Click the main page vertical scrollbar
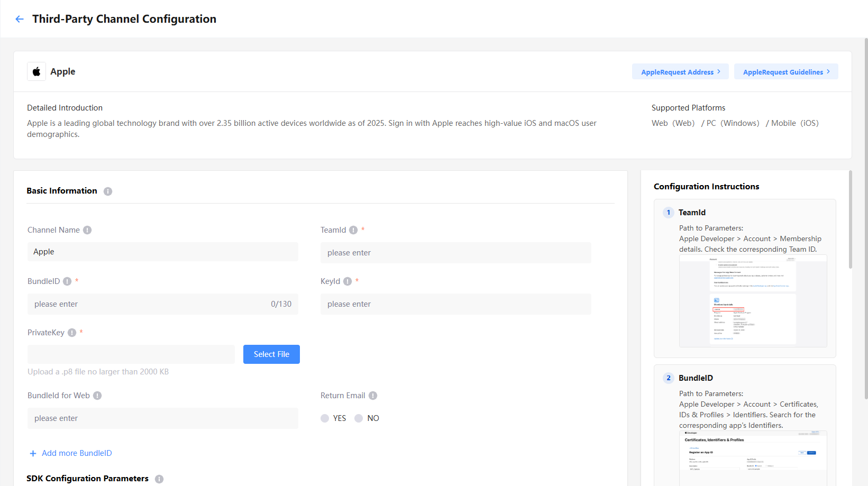The height and width of the screenshot is (486, 868). coord(866,218)
